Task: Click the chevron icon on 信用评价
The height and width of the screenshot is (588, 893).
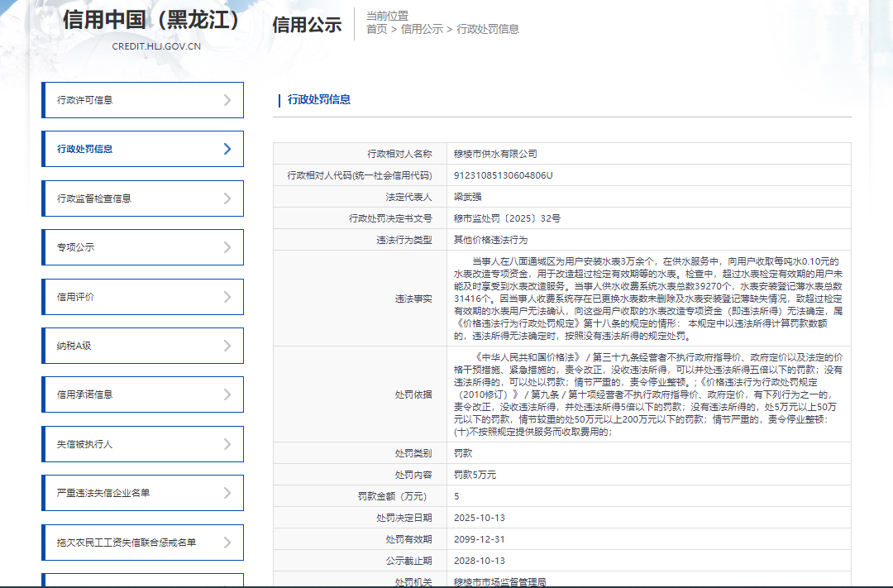Action: tap(227, 297)
